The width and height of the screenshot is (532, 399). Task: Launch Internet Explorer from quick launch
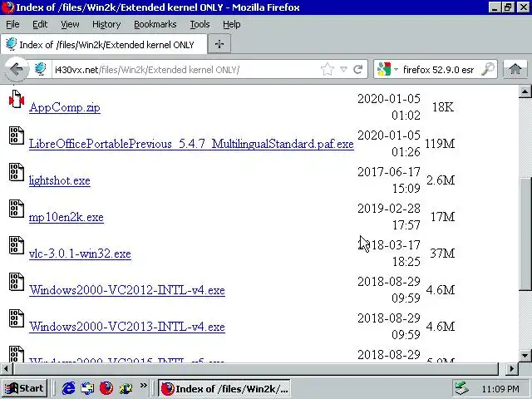pyautogui.click(x=68, y=388)
